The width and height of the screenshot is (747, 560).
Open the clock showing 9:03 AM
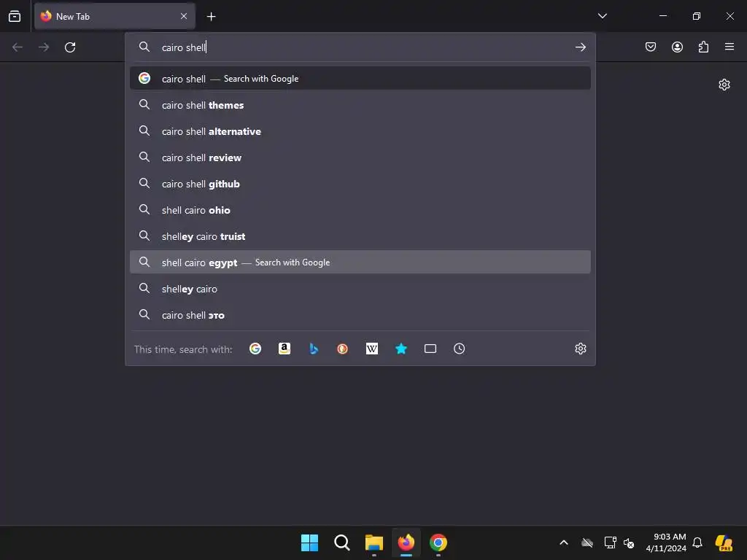pos(666,542)
